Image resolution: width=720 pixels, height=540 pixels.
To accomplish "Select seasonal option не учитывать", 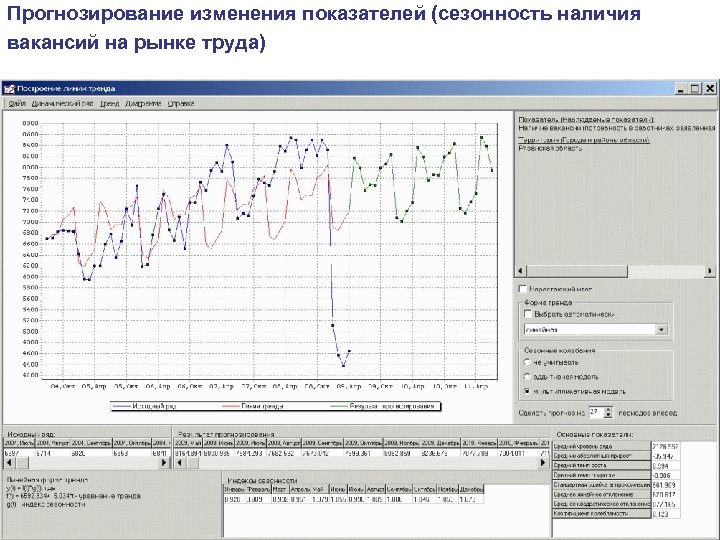I will 527,362.
